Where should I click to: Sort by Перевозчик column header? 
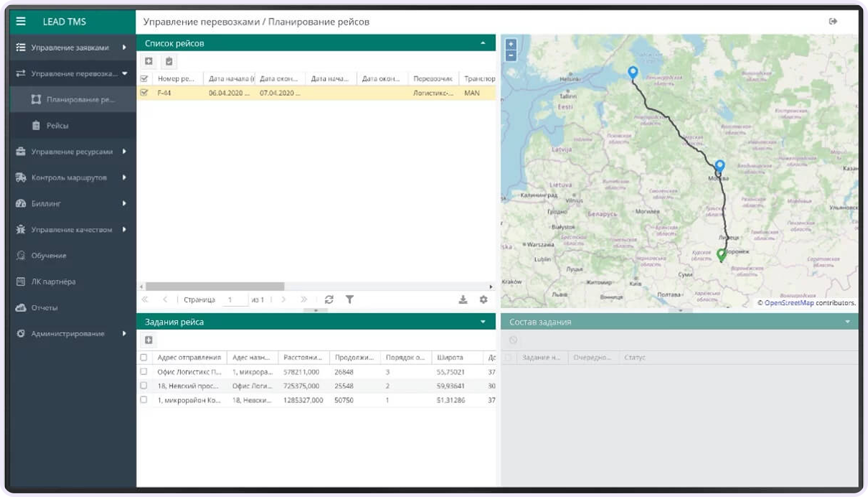point(433,79)
